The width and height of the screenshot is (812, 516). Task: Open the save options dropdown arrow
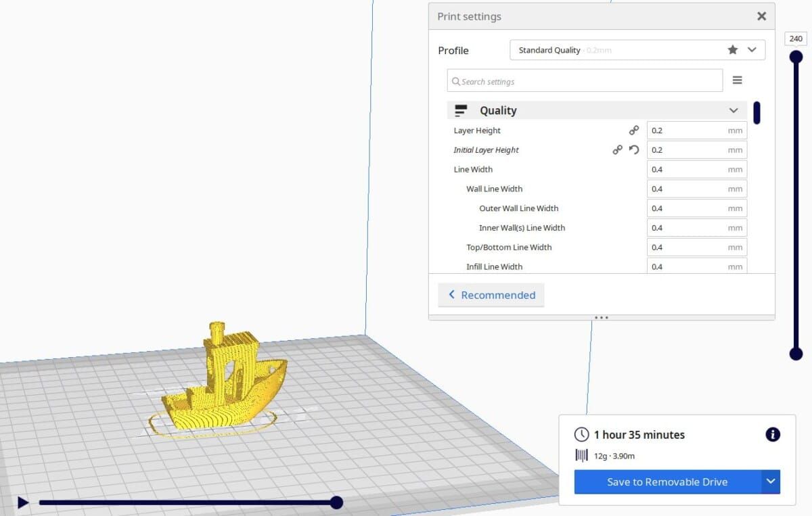pos(771,482)
